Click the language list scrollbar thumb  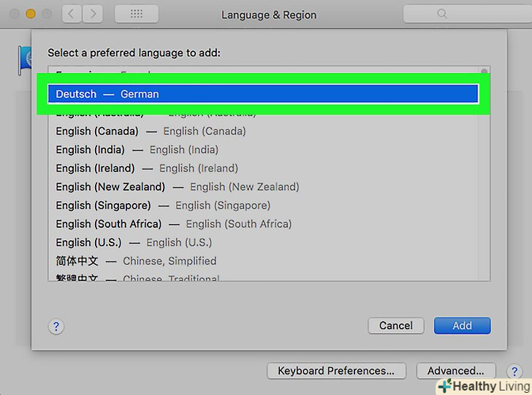point(484,71)
